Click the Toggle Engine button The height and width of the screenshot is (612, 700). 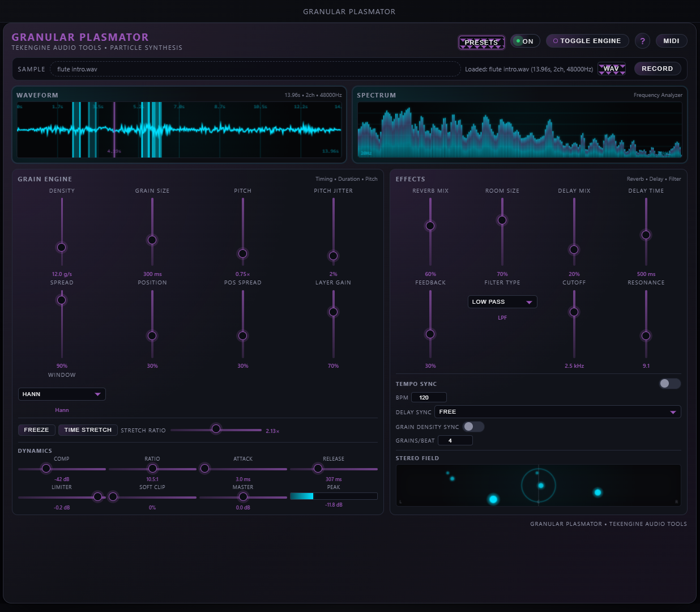point(587,41)
